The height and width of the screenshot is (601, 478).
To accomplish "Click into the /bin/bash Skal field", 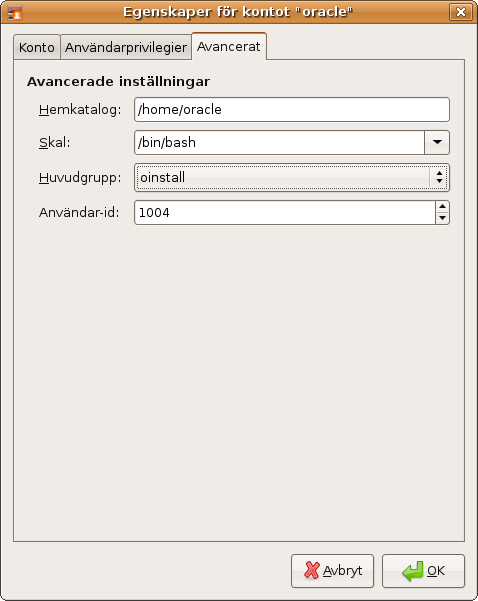I will point(279,142).
